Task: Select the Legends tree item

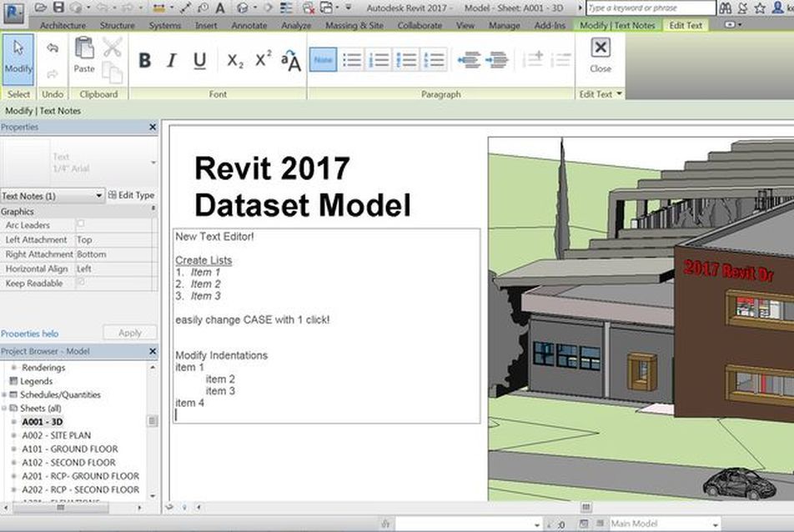Action: point(36,381)
